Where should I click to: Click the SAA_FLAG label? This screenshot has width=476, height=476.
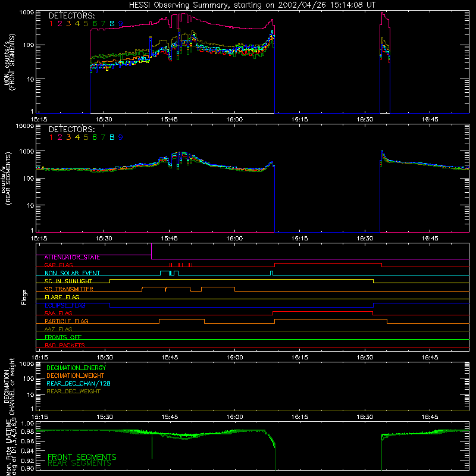pyautogui.click(x=58, y=314)
